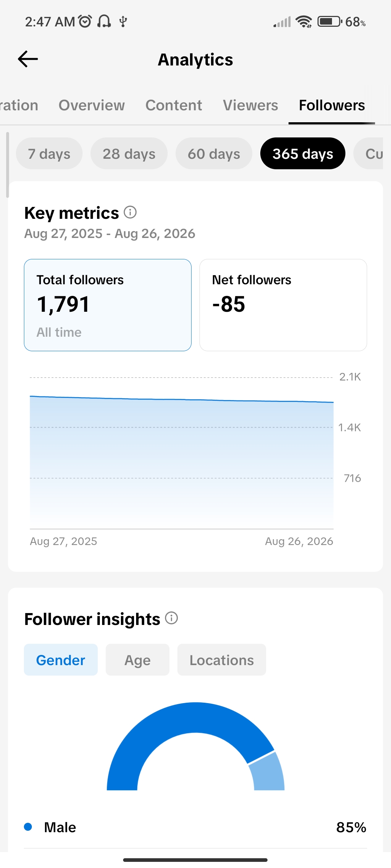
Task: Tap the alarm clock status icon
Action: coord(85,21)
